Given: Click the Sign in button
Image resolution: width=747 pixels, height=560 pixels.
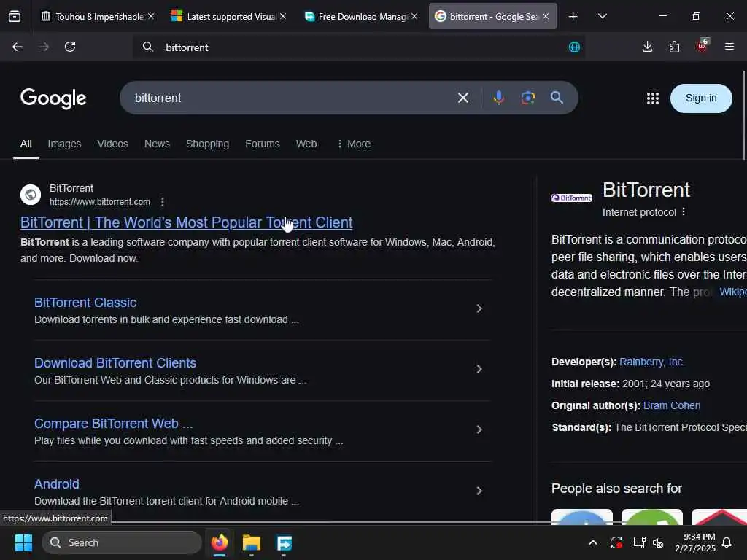Looking at the screenshot, I should coord(701,98).
